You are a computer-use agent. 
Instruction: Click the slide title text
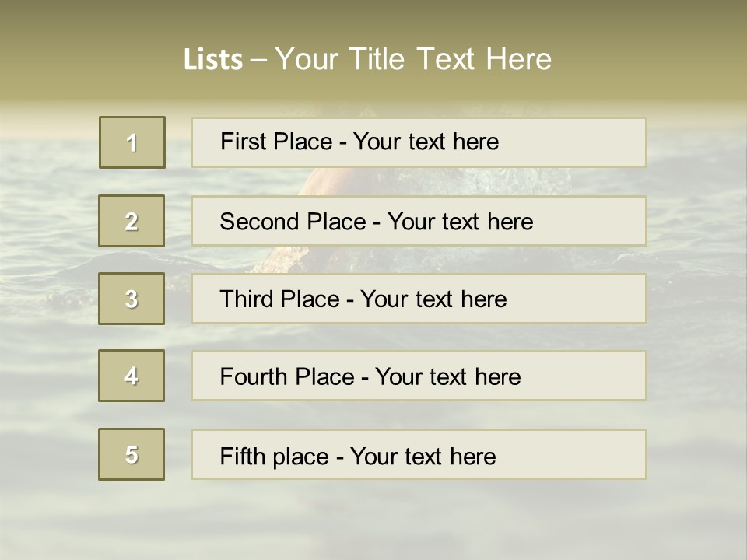367,59
